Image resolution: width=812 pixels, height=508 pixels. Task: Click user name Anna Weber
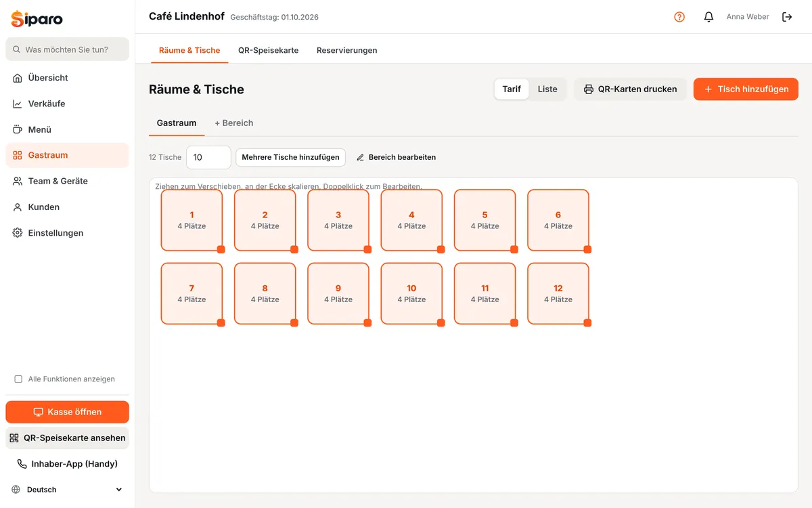(748, 17)
